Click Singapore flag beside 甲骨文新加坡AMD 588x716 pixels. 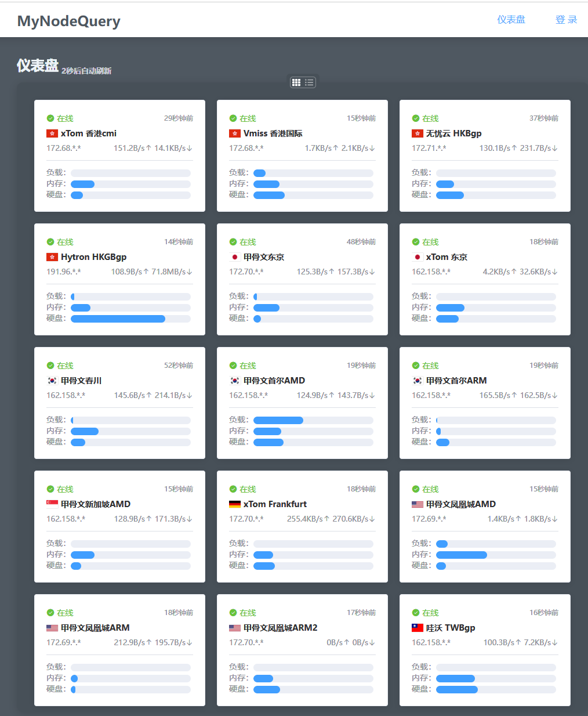pyautogui.click(x=52, y=504)
